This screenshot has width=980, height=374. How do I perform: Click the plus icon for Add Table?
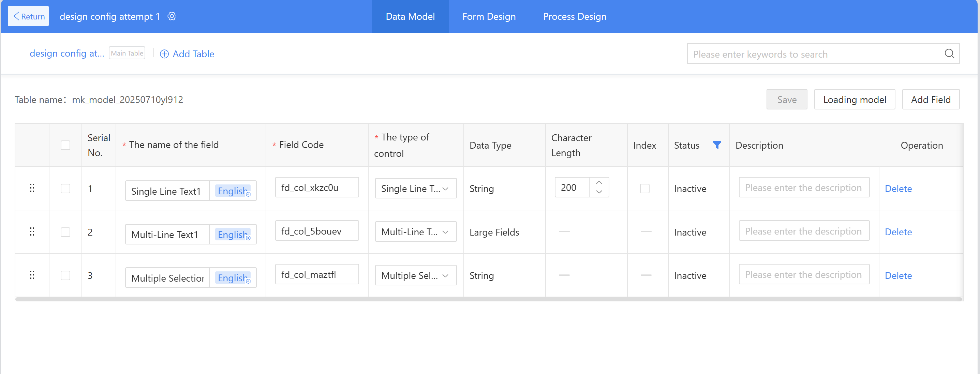tap(164, 54)
